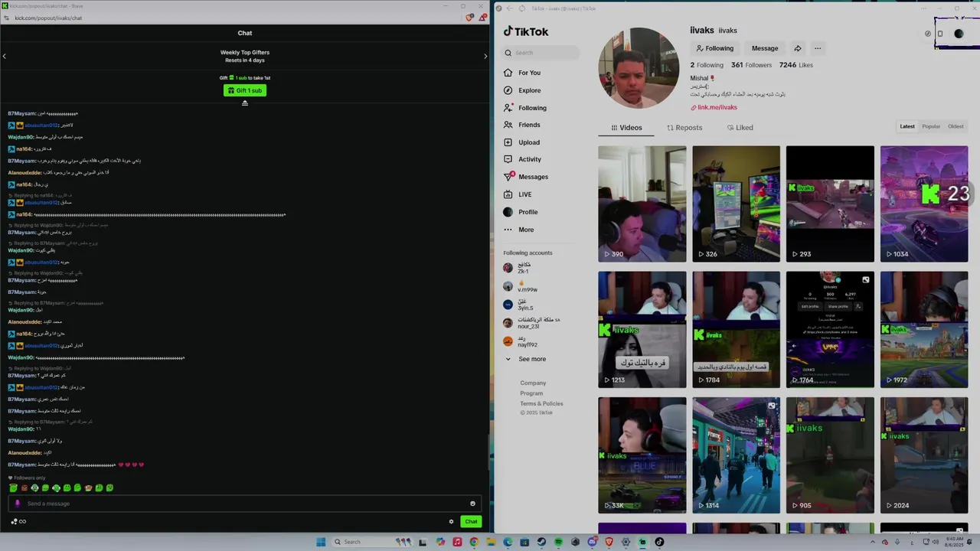
Task: Click the iivaks profile picture
Action: (x=639, y=68)
